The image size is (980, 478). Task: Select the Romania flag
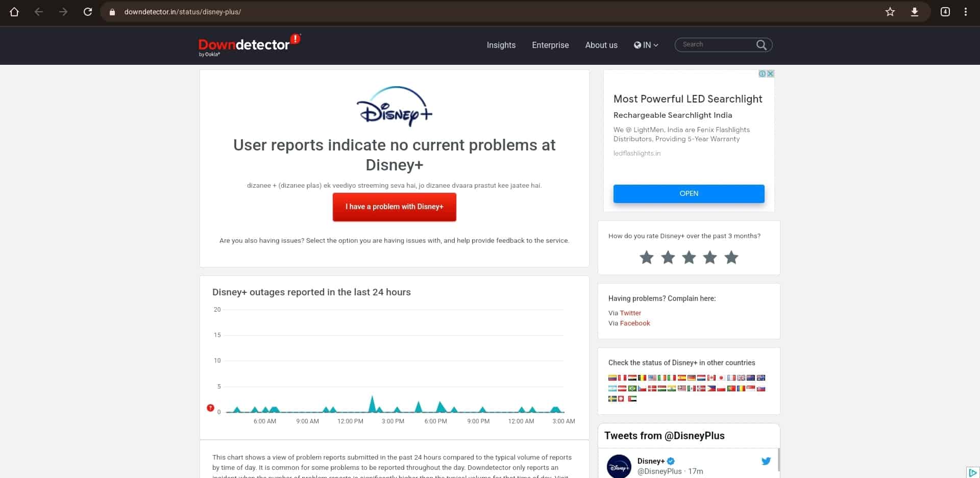click(x=741, y=388)
